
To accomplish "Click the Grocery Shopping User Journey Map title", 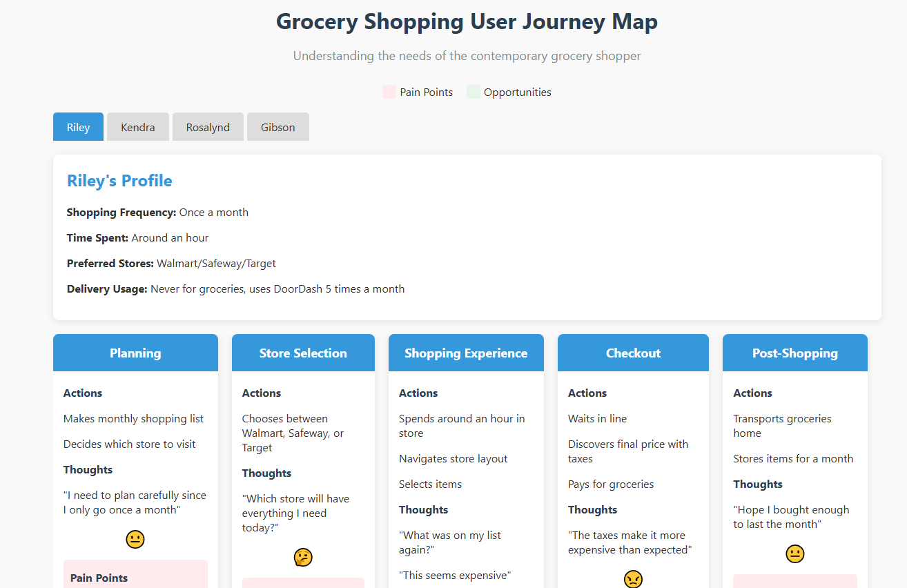I will coord(467,21).
